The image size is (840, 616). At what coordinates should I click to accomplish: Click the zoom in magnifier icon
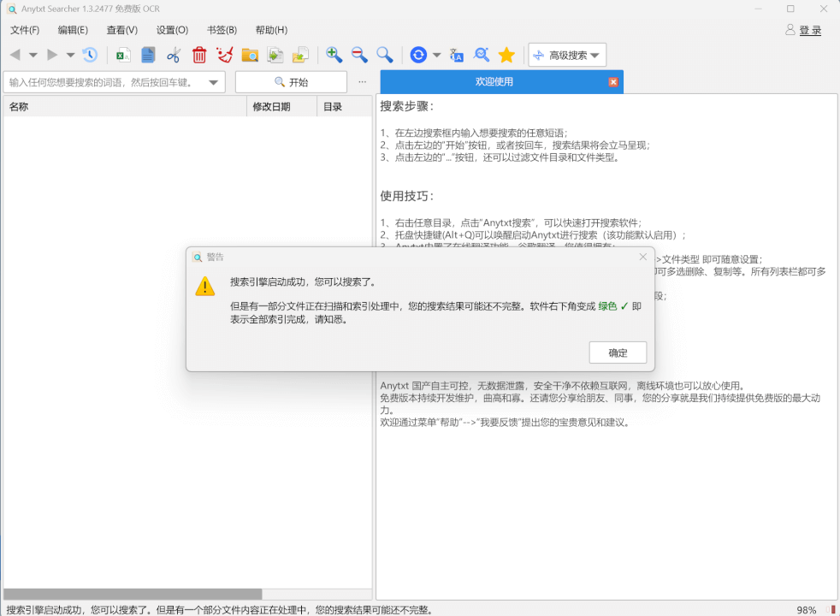tap(334, 54)
